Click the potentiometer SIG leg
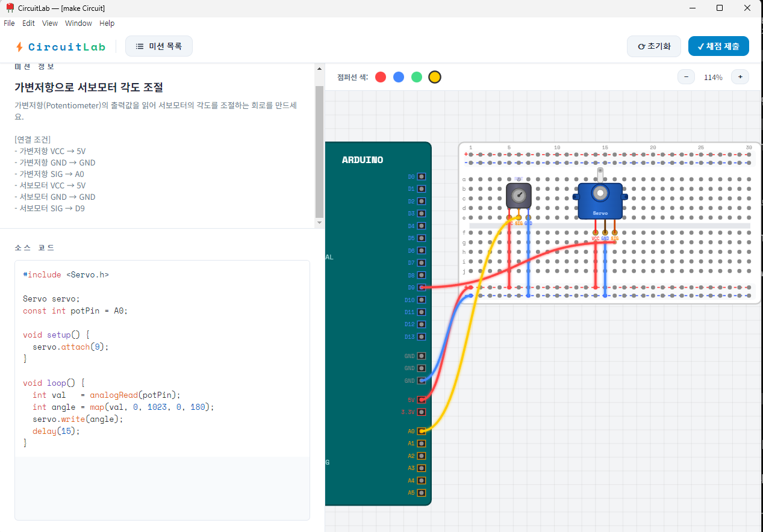763x532 pixels. 519,217
